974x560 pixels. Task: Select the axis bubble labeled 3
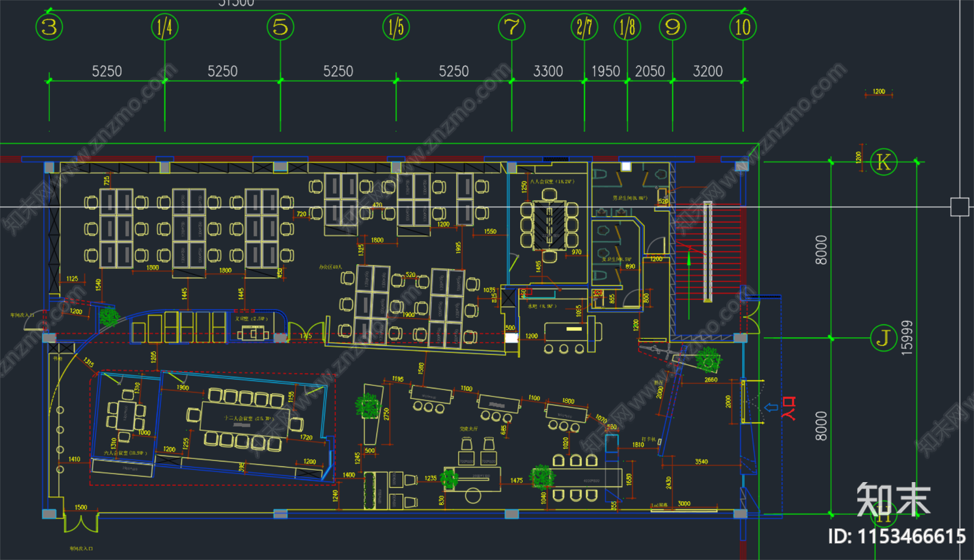[49, 27]
